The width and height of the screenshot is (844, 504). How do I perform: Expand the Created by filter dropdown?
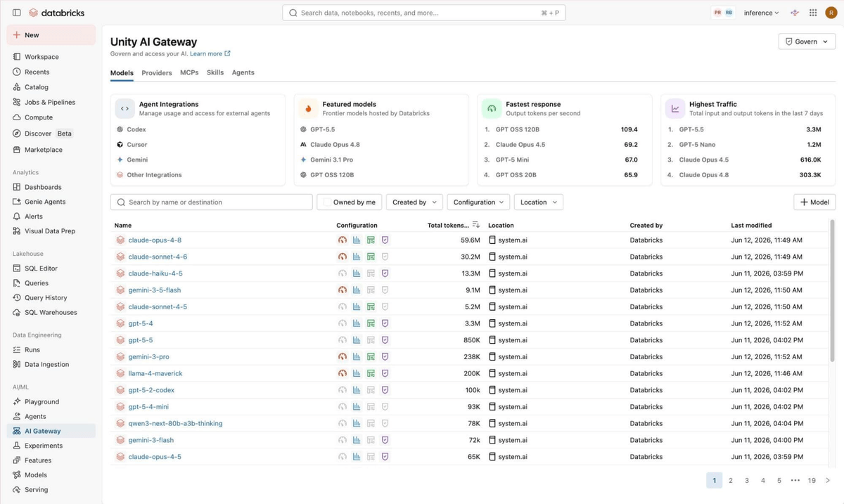pyautogui.click(x=414, y=202)
